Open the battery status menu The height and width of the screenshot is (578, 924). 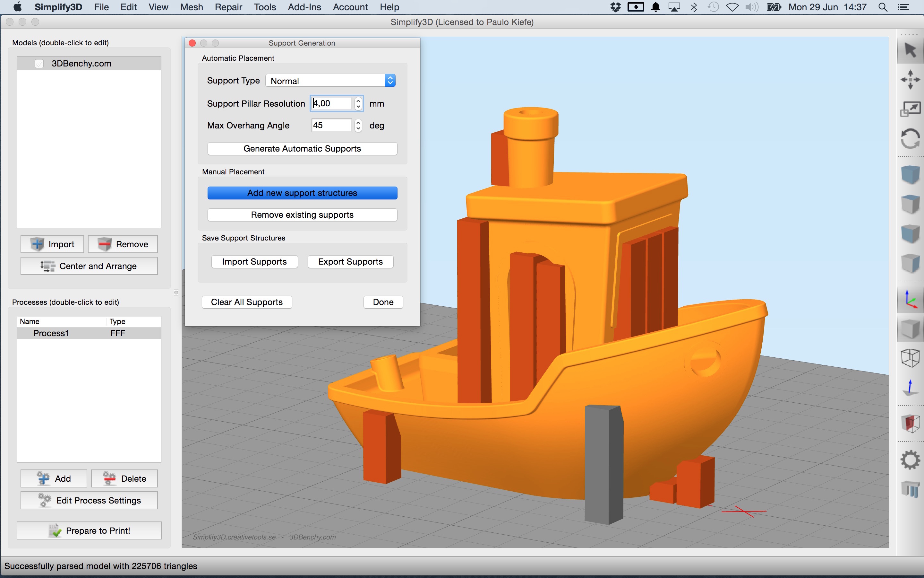point(774,7)
